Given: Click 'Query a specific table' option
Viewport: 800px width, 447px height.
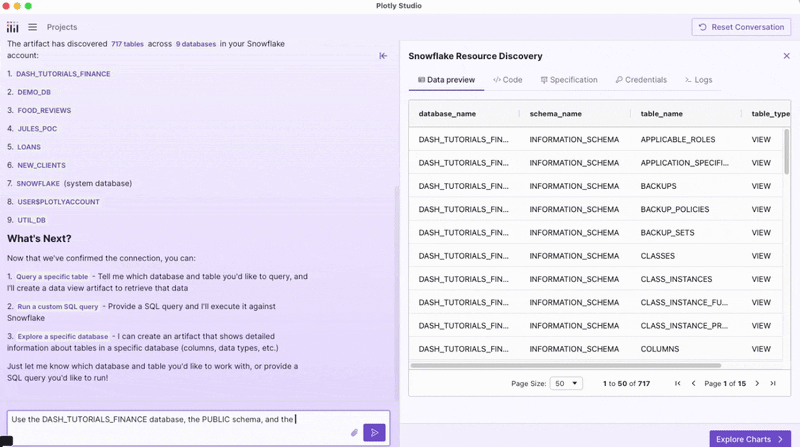Looking at the screenshot, I should tap(52, 277).
